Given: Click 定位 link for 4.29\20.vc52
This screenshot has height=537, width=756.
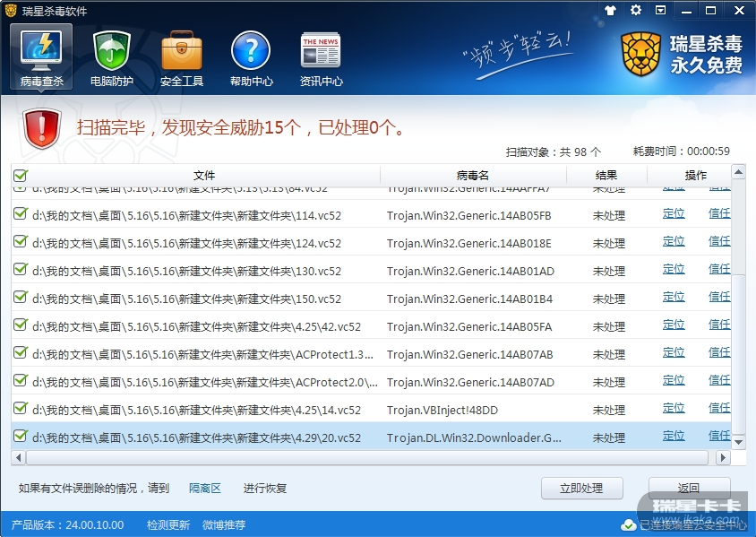Looking at the screenshot, I should [x=674, y=437].
